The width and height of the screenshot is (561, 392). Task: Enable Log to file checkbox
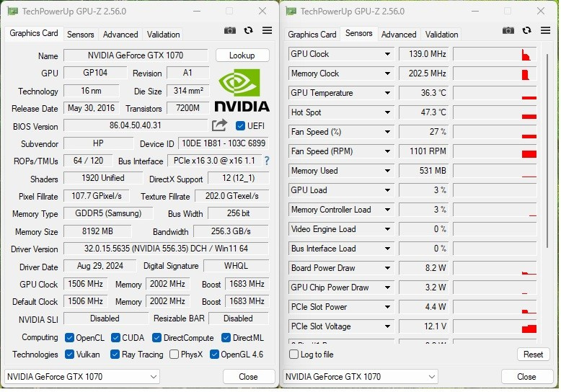(293, 355)
